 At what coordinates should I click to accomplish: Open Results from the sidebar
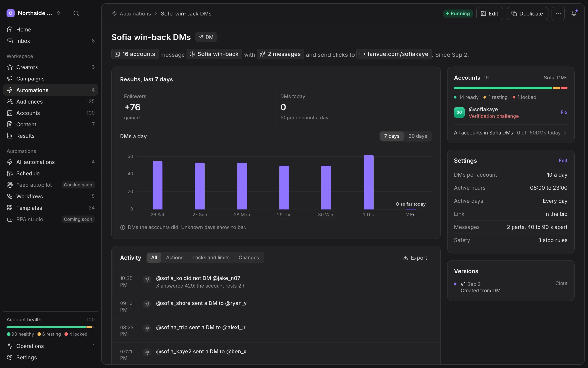click(50, 136)
